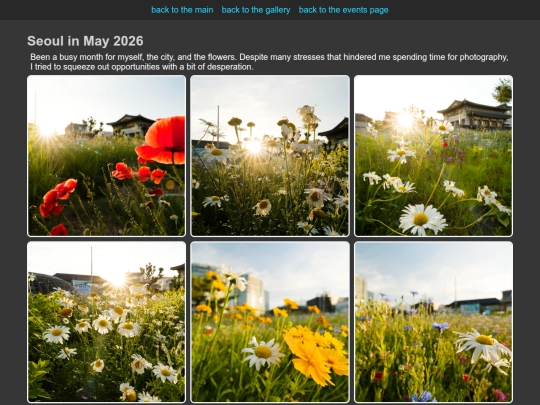Screen dimensions: 540x405
Task: Select the 'Been a busy month' description text
Action: click(269, 62)
